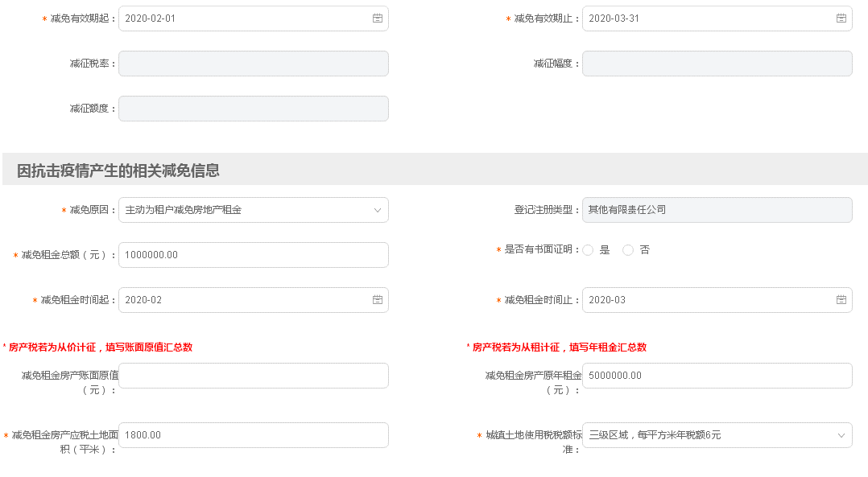Click the 减免有效期起 date field

[242, 19]
